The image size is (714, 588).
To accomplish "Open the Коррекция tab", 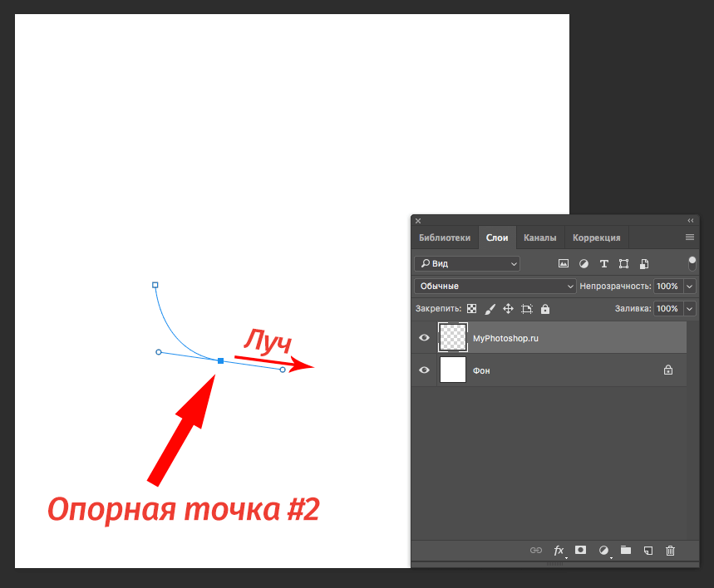I will coord(597,238).
